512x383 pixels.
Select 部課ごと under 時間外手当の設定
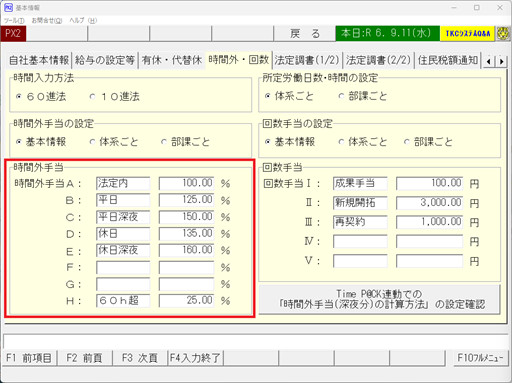coord(164,142)
